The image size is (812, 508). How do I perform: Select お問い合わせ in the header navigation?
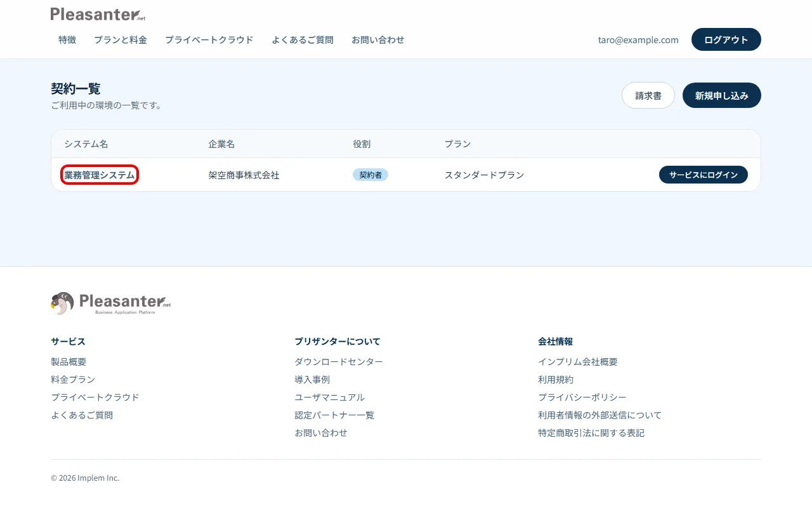(378, 39)
